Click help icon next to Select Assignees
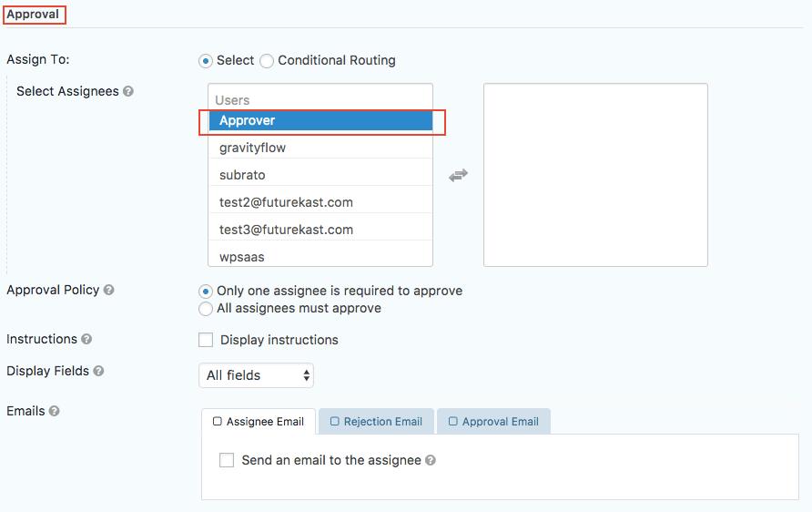The height and width of the screenshot is (512, 812). tap(128, 92)
